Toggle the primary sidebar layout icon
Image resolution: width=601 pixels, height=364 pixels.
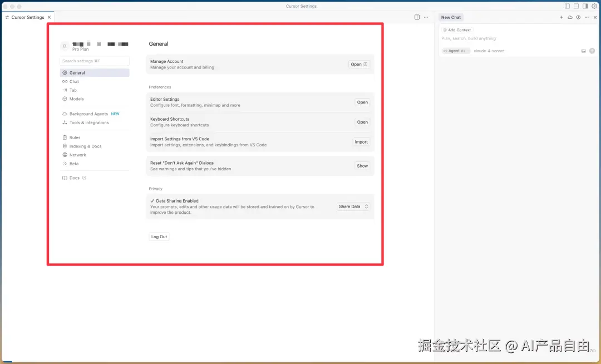[x=567, y=6]
